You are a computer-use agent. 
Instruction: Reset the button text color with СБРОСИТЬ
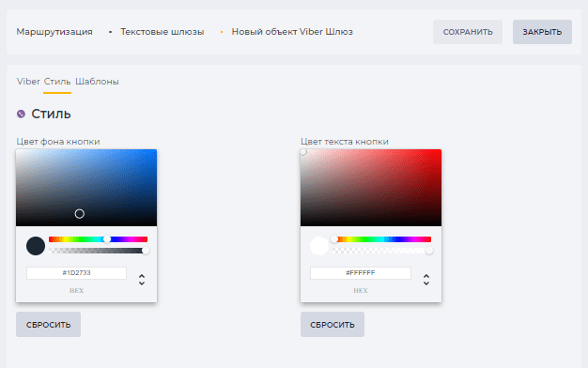(333, 325)
